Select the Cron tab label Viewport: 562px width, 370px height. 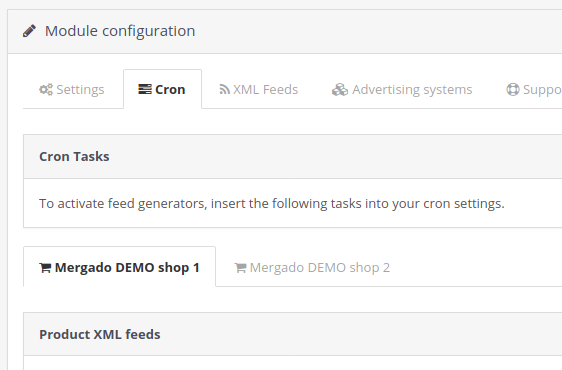pos(170,89)
